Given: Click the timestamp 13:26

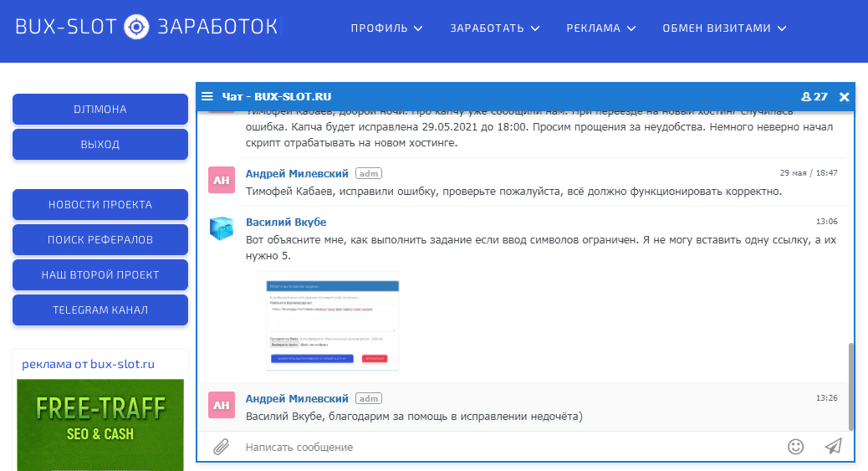Looking at the screenshot, I should 826,398.
